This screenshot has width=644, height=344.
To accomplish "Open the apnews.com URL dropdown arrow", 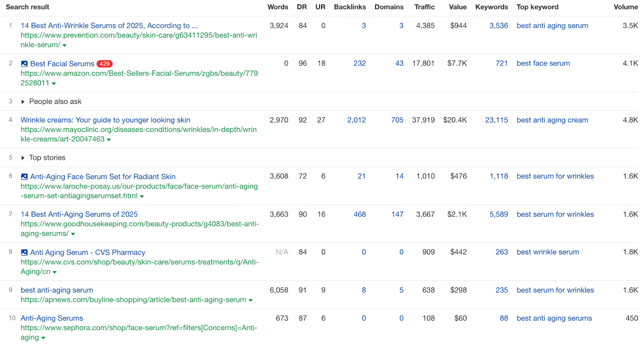I will [251, 301].
